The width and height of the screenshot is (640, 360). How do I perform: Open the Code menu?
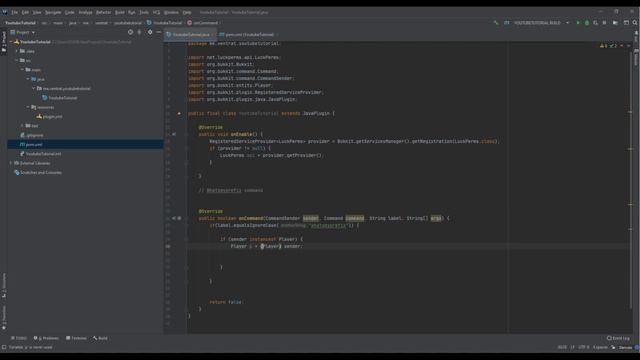(x=70, y=12)
